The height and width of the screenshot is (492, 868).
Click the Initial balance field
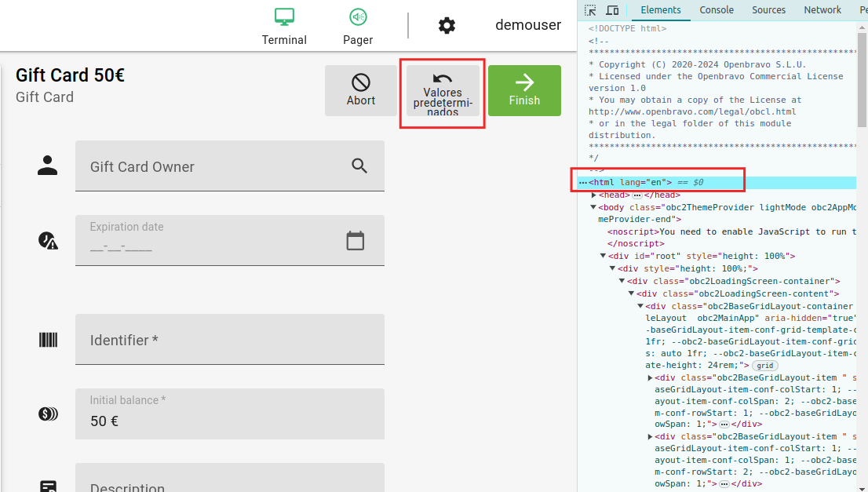[x=229, y=414]
